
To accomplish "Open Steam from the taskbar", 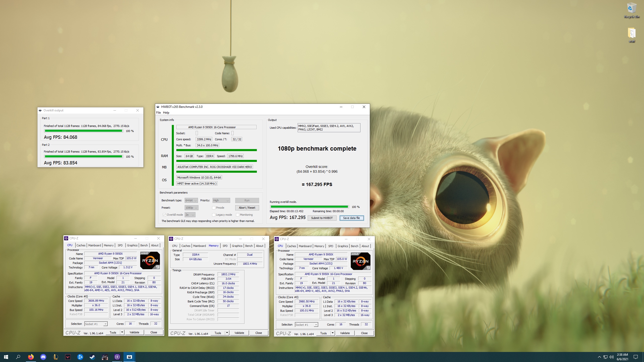I will click(93, 357).
